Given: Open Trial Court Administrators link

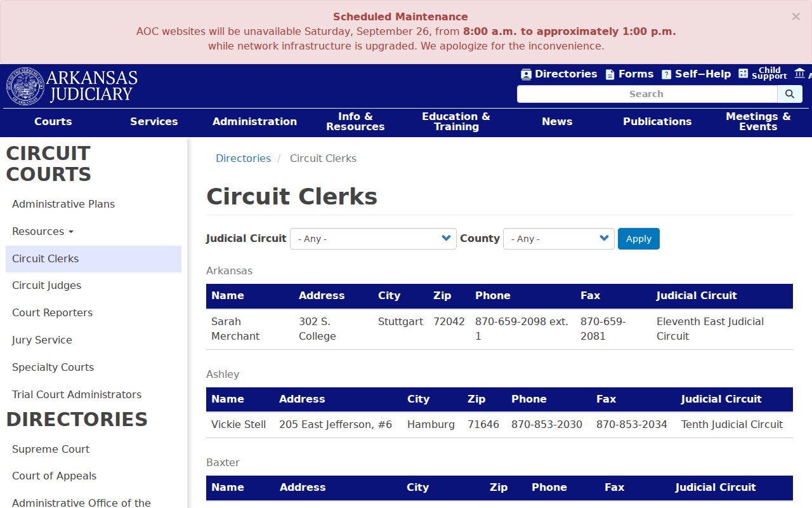Looking at the screenshot, I should point(77,394).
